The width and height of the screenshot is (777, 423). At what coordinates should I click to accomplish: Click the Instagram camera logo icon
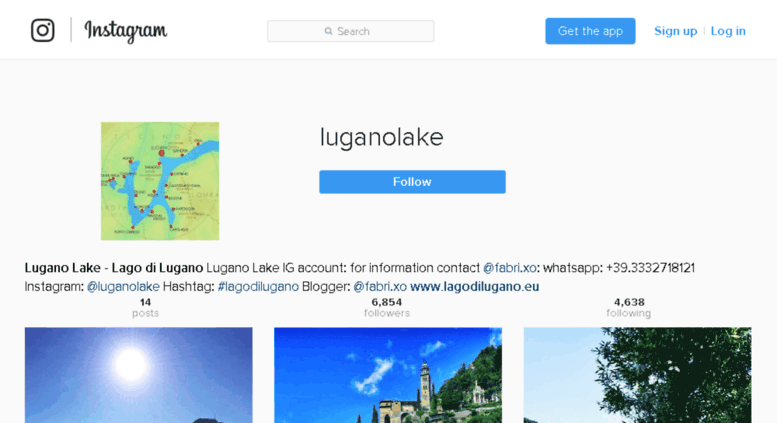43,30
